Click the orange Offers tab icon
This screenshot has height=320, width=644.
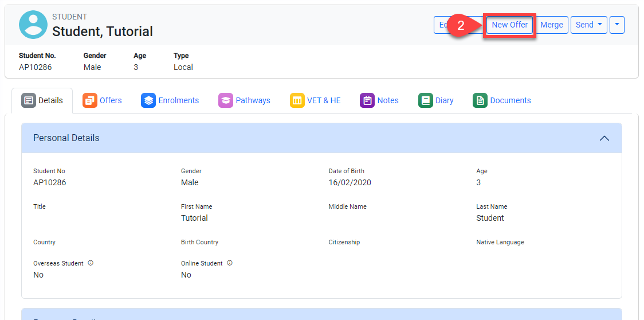[x=90, y=100]
